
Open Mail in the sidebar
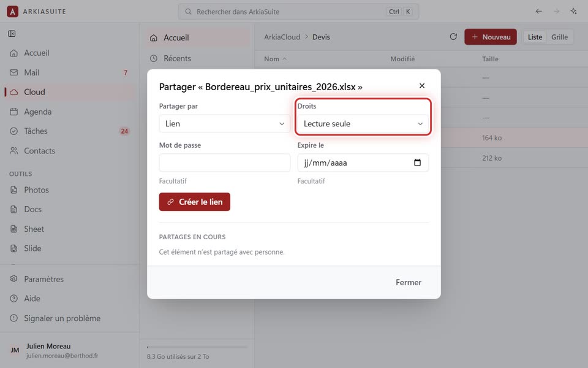pyautogui.click(x=70, y=72)
